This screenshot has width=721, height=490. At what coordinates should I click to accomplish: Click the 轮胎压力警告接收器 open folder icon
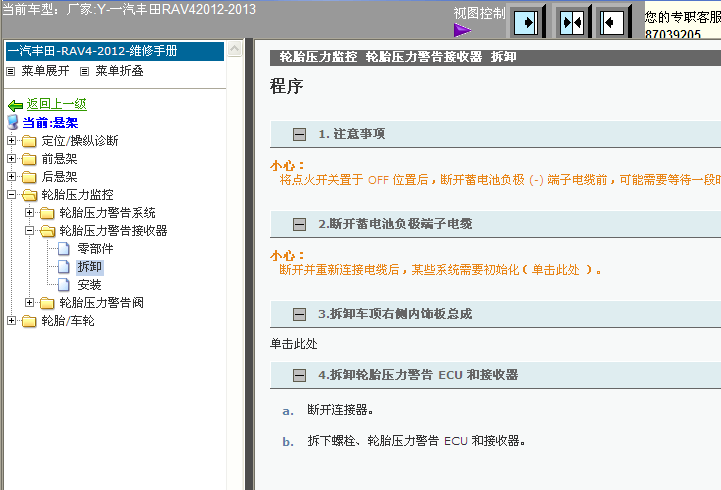47,231
